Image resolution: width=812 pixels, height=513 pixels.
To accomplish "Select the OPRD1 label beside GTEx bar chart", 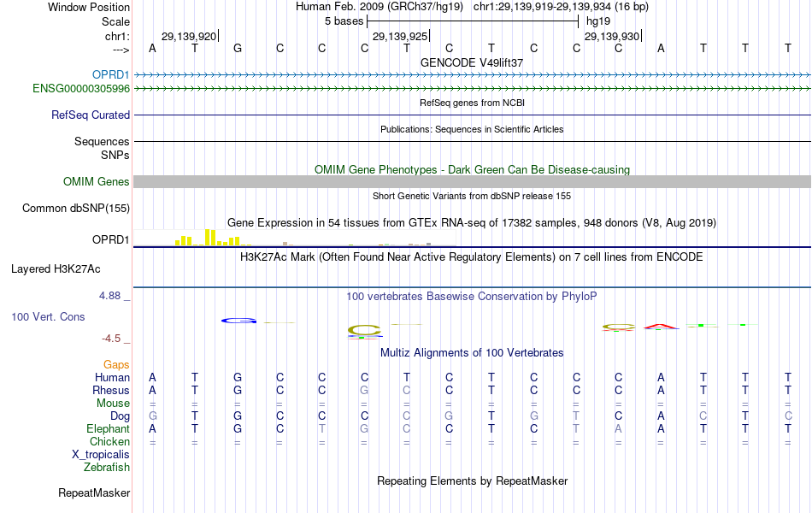I will tap(111, 240).
